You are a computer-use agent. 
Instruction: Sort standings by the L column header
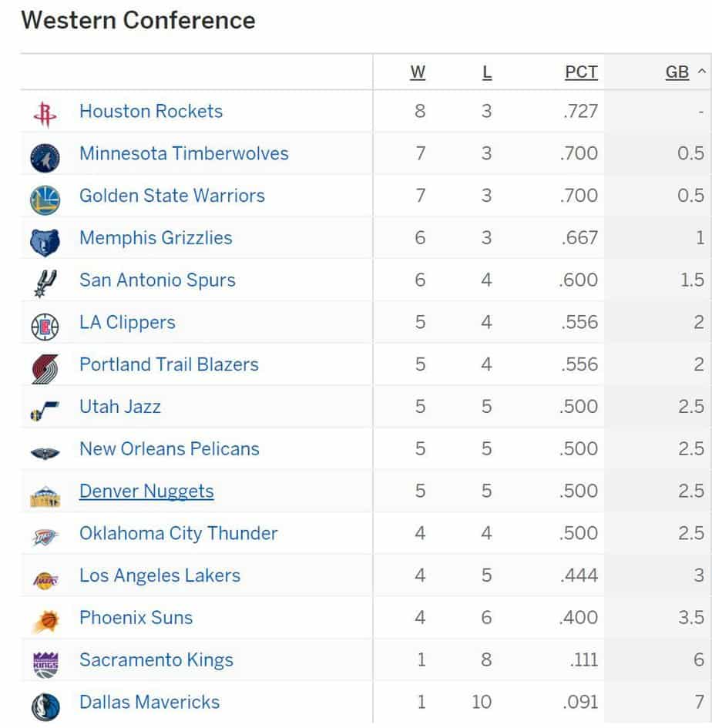point(487,72)
